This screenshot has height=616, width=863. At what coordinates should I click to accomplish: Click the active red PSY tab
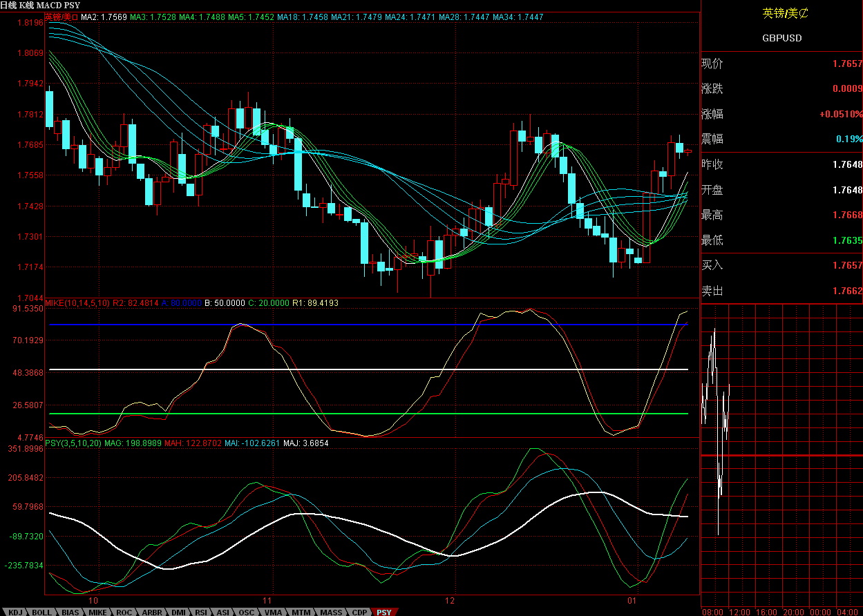pos(383,612)
